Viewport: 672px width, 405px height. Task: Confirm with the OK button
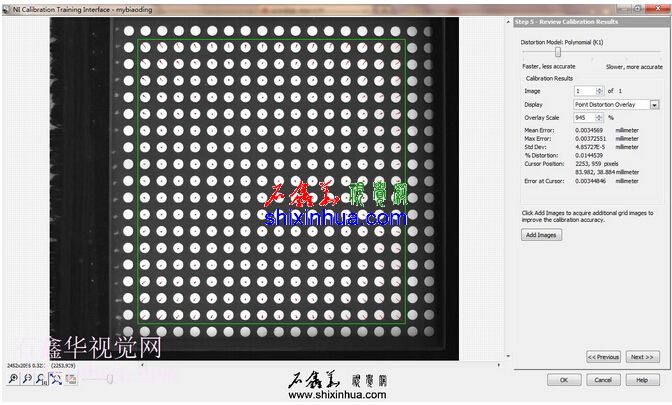tap(564, 380)
